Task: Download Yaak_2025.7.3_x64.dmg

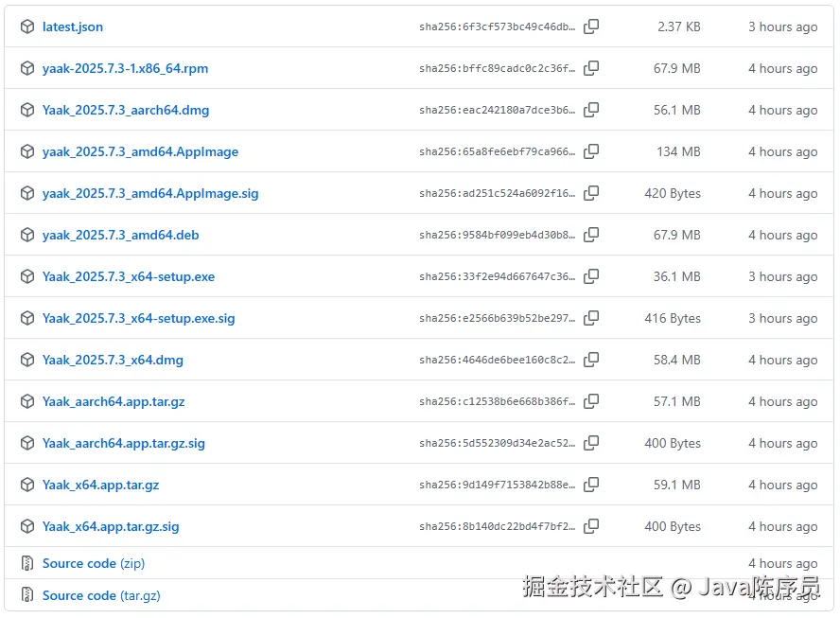Action: point(113,361)
